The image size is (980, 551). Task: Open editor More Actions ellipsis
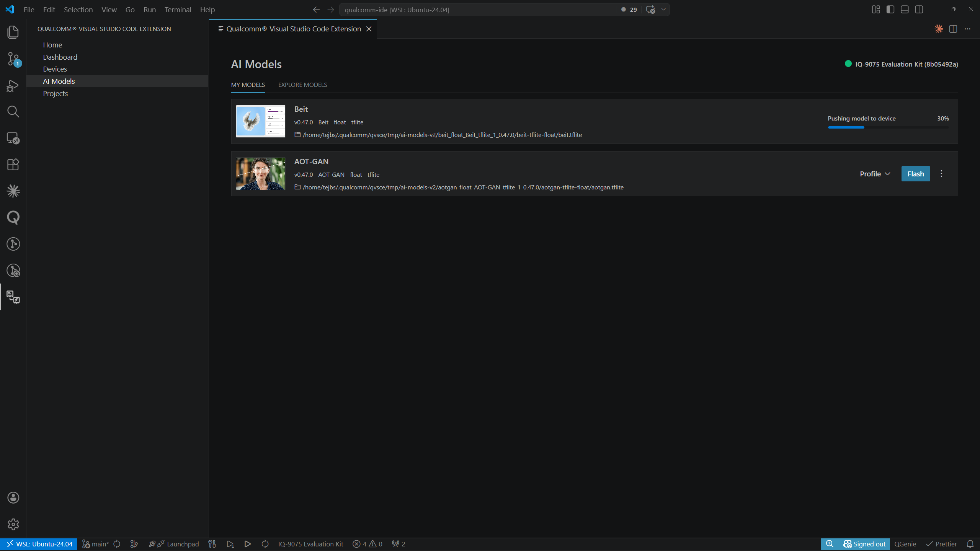pyautogui.click(x=967, y=29)
